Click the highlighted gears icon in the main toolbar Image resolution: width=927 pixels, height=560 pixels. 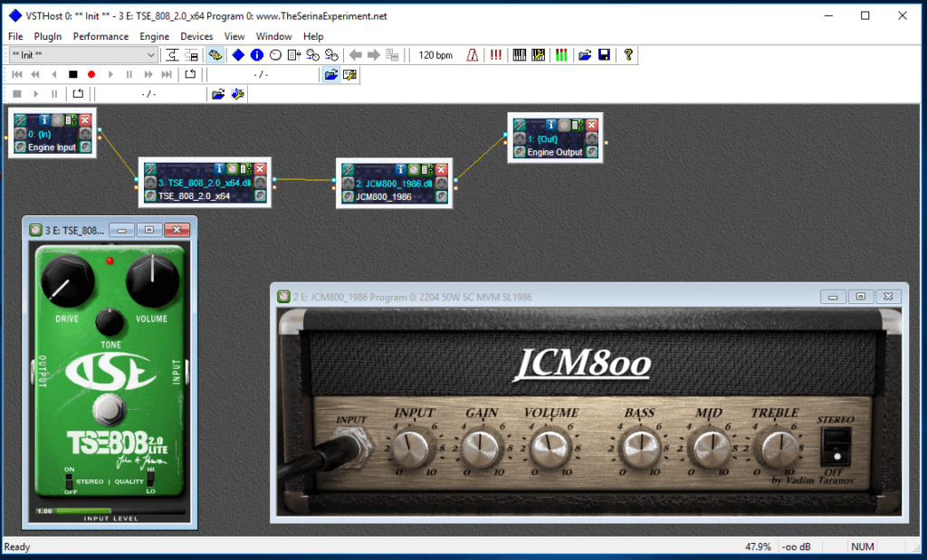(215, 55)
